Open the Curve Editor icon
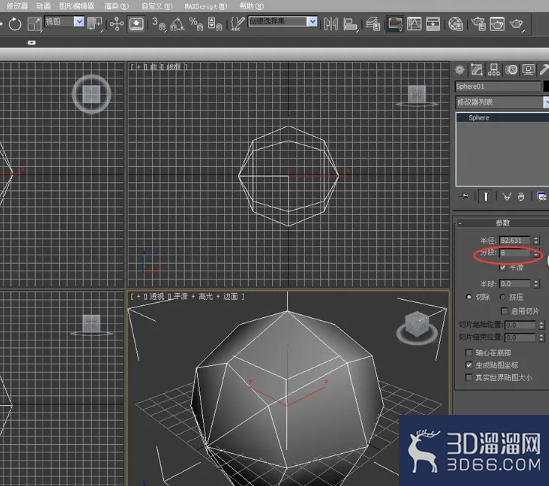Image resolution: width=549 pixels, height=486 pixels. (x=414, y=24)
